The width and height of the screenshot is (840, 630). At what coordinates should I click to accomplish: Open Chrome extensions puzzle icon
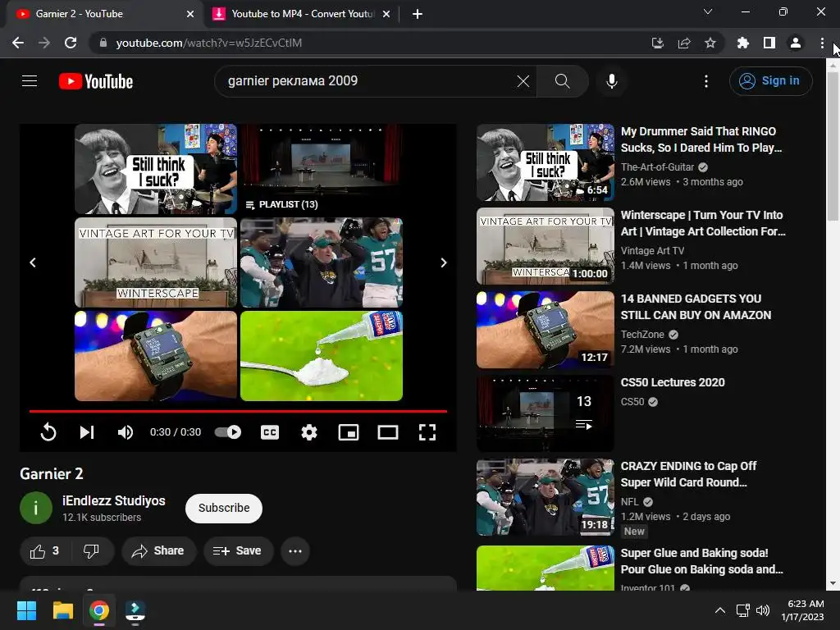click(x=743, y=43)
